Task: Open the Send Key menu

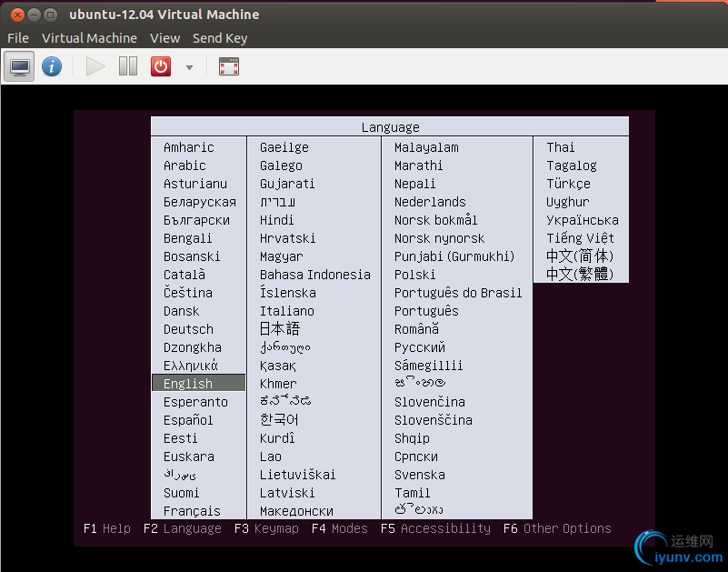Action: coord(219,38)
